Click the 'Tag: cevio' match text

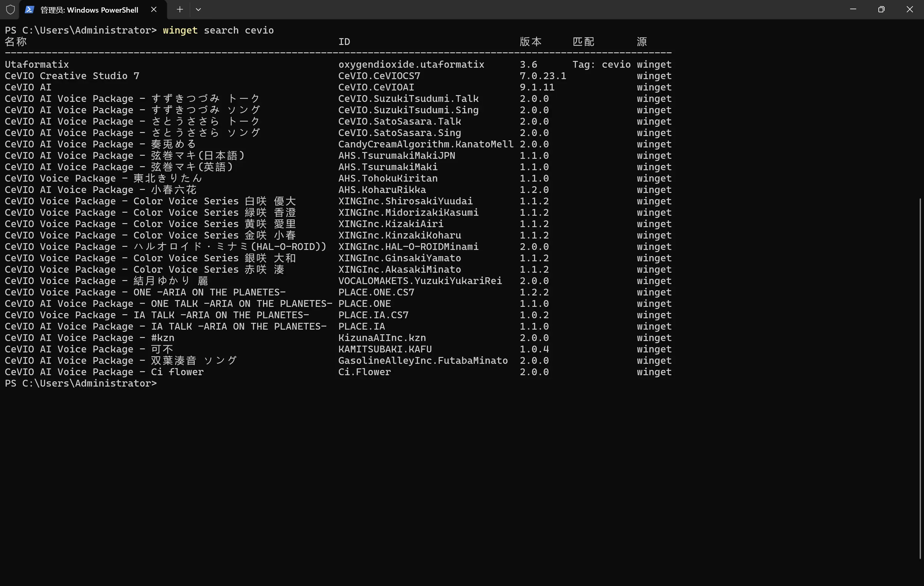pyautogui.click(x=601, y=64)
